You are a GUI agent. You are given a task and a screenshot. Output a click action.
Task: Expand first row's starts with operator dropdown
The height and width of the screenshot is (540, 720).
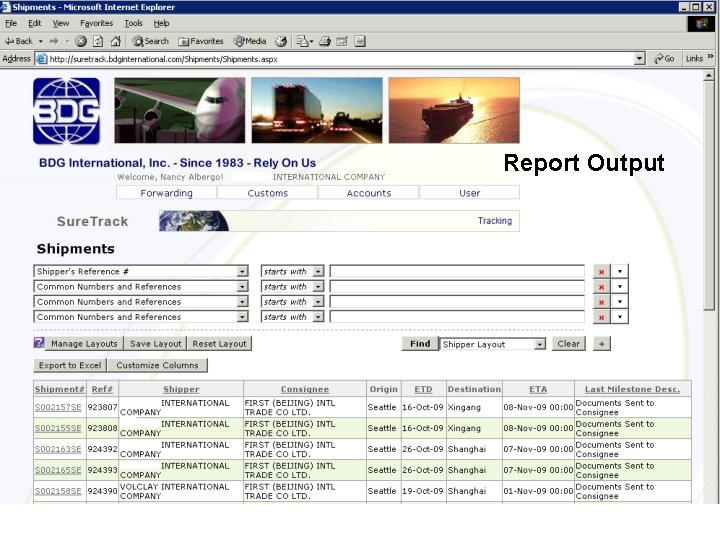tap(318, 271)
